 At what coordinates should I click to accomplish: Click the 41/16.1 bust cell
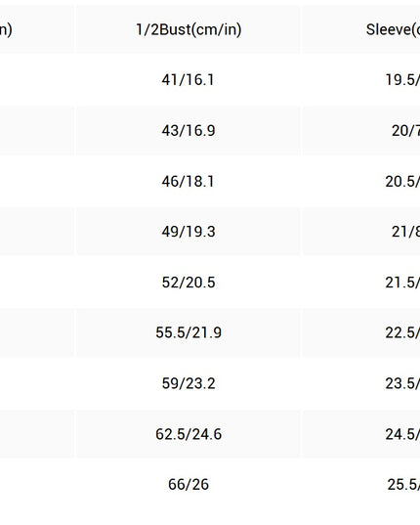[188, 80]
